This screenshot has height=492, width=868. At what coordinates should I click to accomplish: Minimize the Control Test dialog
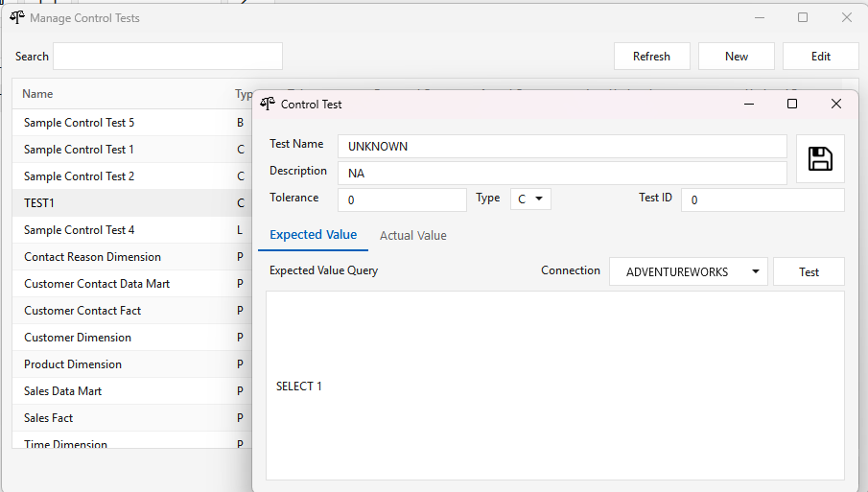coord(749,104)
